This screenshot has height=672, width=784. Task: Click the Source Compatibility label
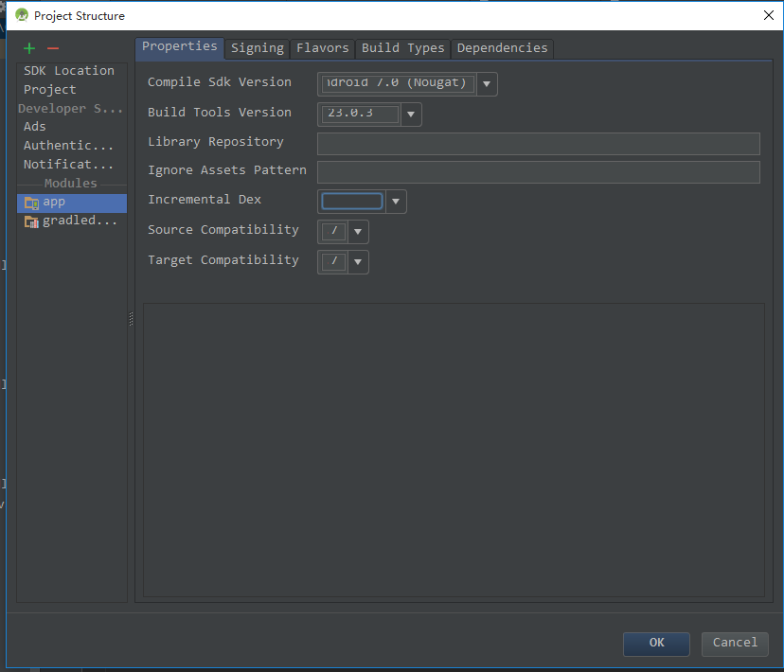(223, 230)
